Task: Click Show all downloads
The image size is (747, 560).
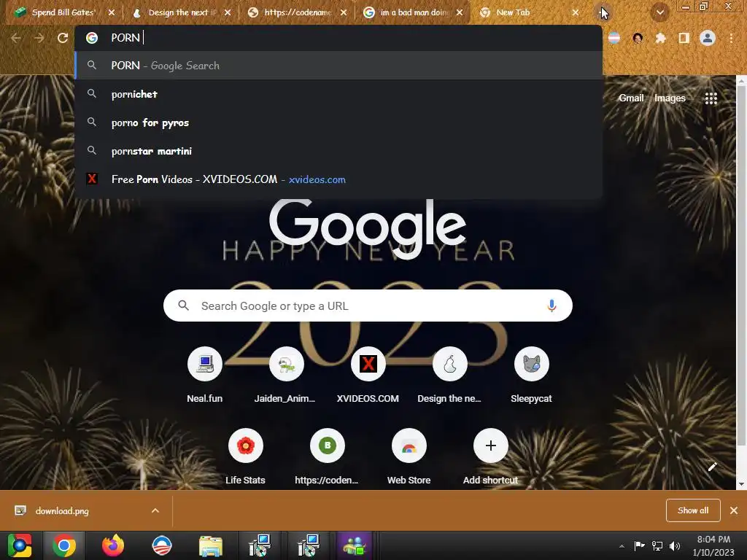Action: click(693, 510)
